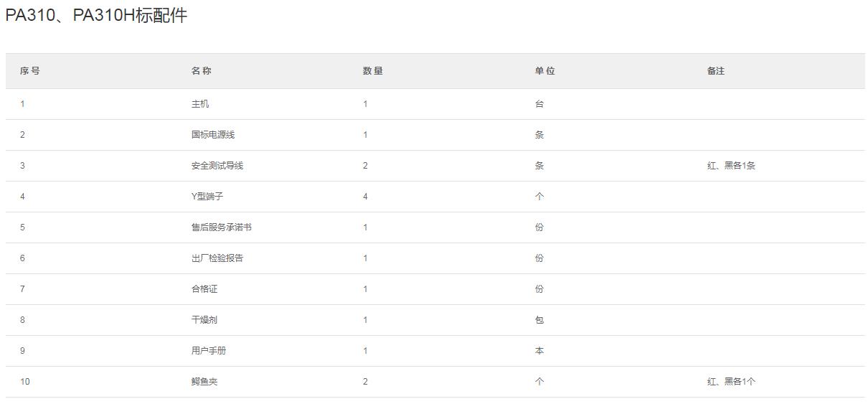This screenshot has height=404, width=868.
Task: Click the 主机 name cell
Action: tap(200, 104)
